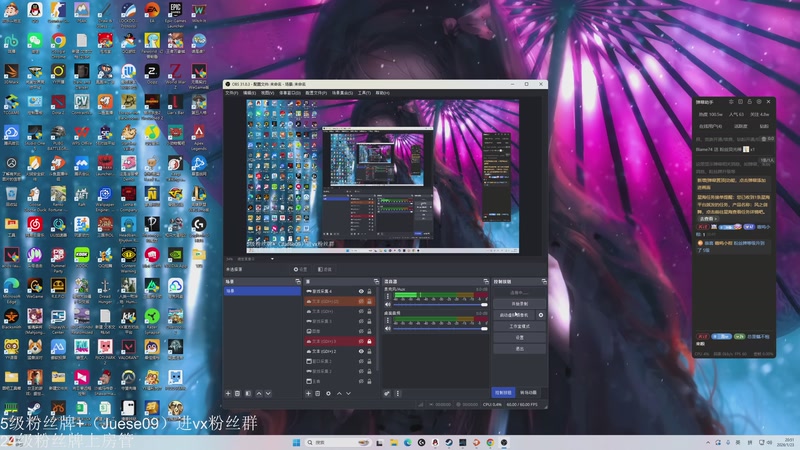Image resolution: width=800 pixels, height=450 pixels.
Task: Enable 工作室模式 in the controls panel
Action: [519, 327]
